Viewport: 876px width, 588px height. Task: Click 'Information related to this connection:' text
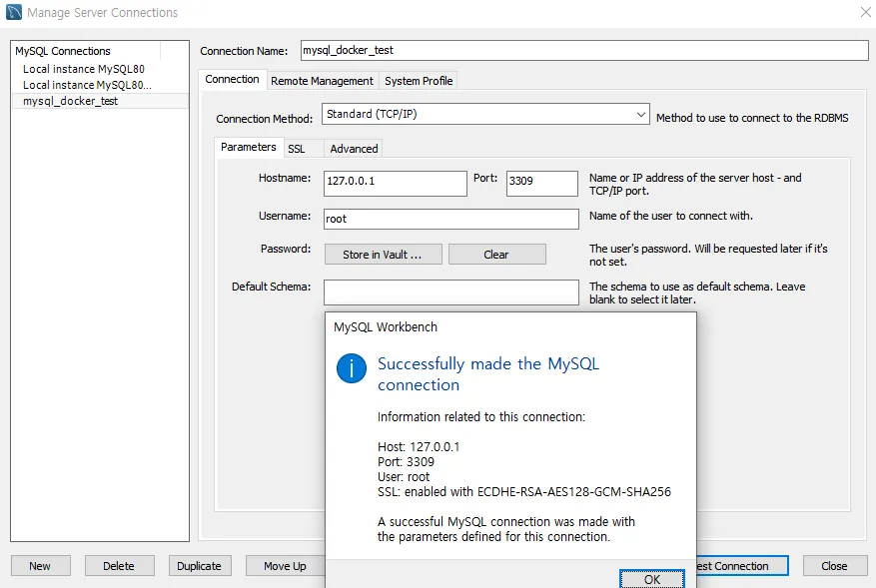481,417
